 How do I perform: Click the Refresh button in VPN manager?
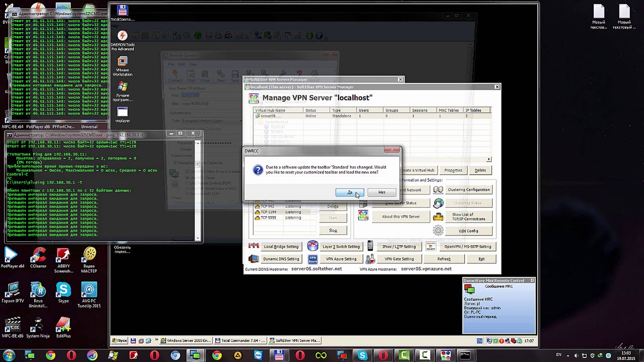444,259
